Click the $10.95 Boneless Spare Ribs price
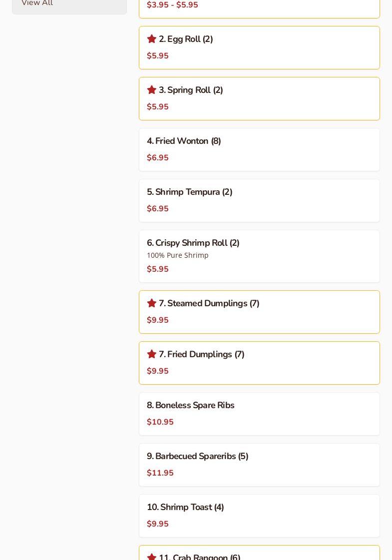This screenshot has width=392, height=560. [x=160, y=422]
